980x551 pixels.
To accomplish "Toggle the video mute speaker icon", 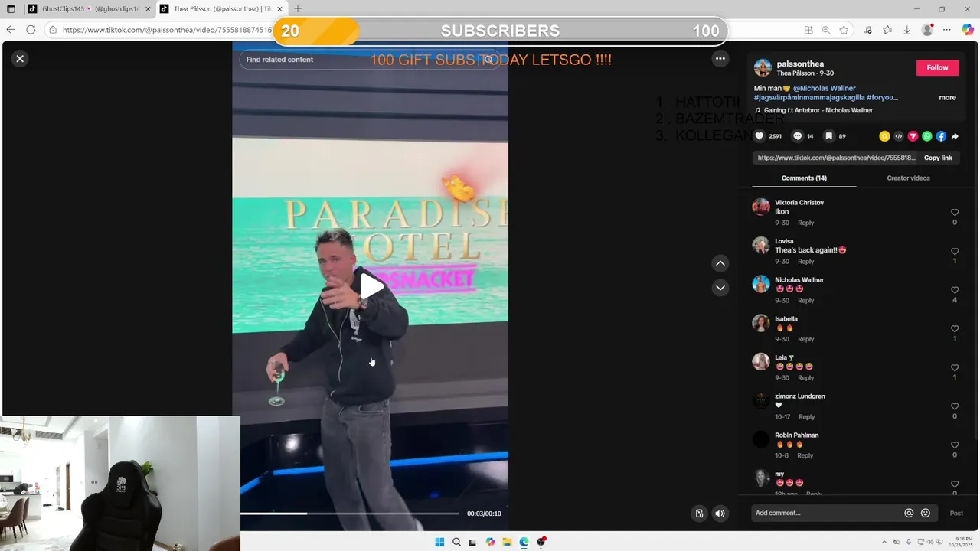I will click(x=720, y=514).
